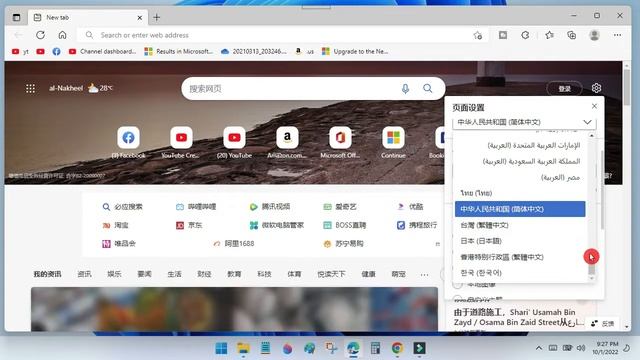Screen dimensions: 640x360
Task: Open the BOSS直聘 site link
Action: [344, 225]
